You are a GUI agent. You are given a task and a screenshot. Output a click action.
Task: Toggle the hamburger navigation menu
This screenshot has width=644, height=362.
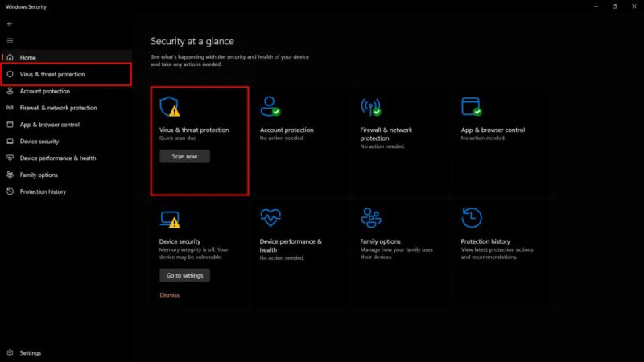[x=10, y=41]
